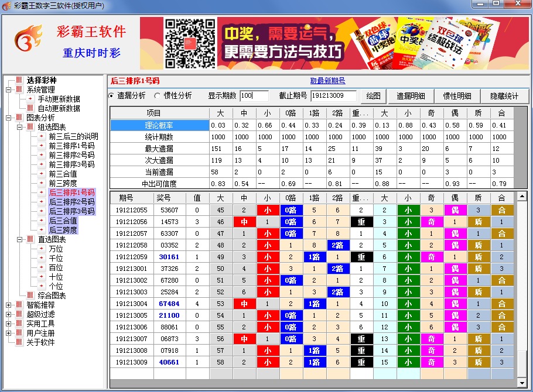Expand the 智能推荐 tree node

(x=8, y=305)
